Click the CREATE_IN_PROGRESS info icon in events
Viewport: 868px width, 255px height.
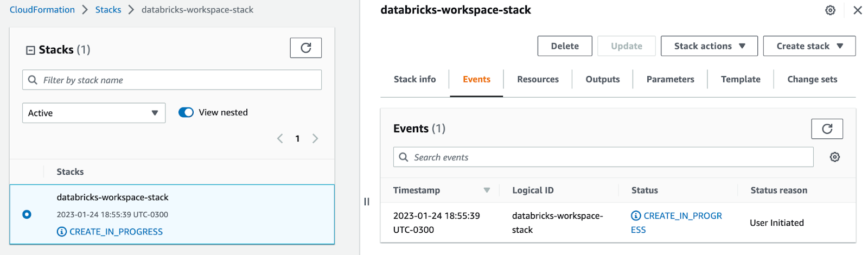[636, 215]
